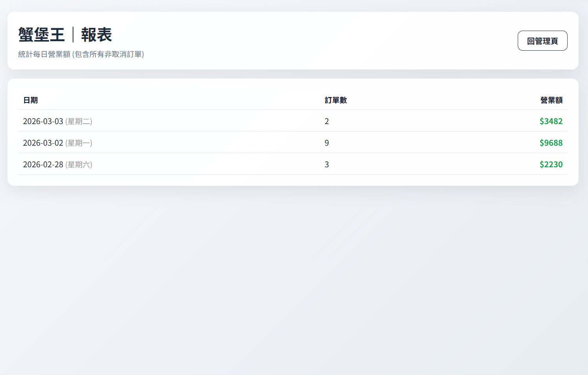Viewport: 588px width, 375px height.
Task: Click order count 9 for 2026-03-02
Action: [327, 143]
